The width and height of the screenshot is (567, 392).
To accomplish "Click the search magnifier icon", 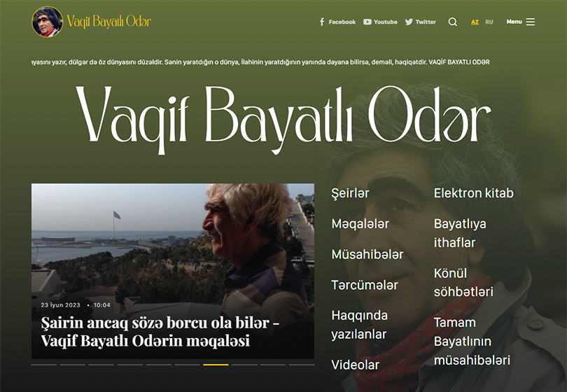I will [453, 22].
